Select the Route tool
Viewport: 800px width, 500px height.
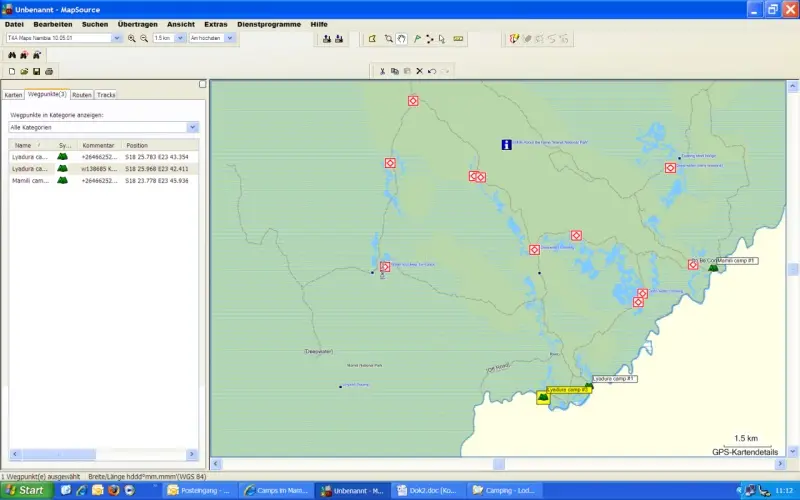pyautogui.click(x=430, y=39)
